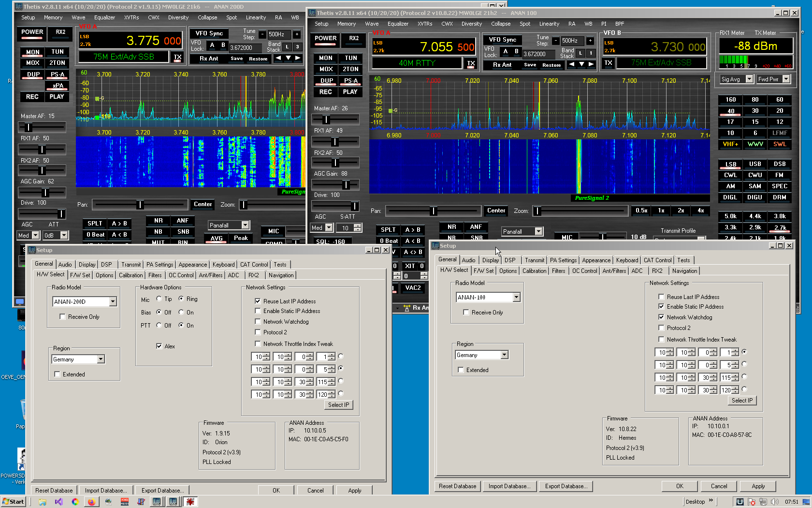The height and width of the screenshot is (508, 812).
Task: Select the 40 meter band button
Action: 731,111
